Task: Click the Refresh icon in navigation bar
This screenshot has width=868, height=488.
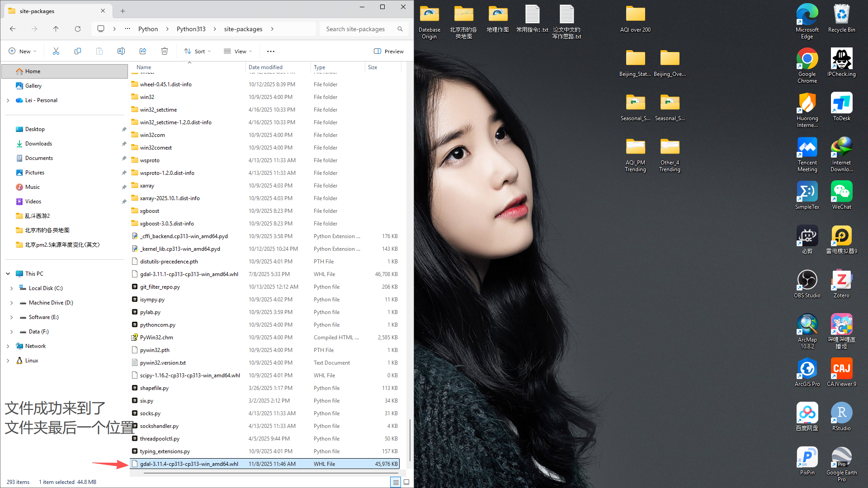Action: click(x=78, y=29)
